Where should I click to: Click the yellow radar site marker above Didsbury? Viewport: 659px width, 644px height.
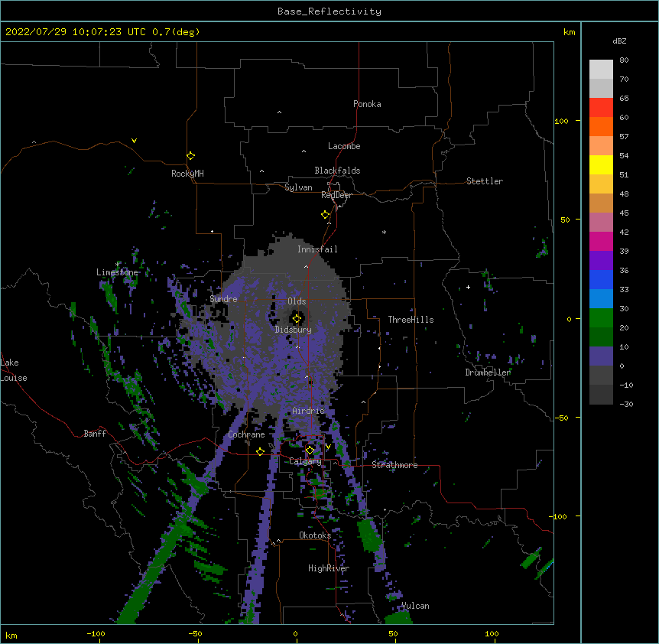297,318
